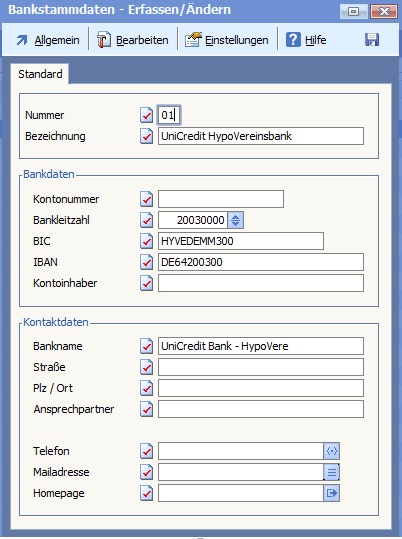Click the empty Mailadresse field
The height and width of the screenshot is (539, 402).
(x=240, y=472)
